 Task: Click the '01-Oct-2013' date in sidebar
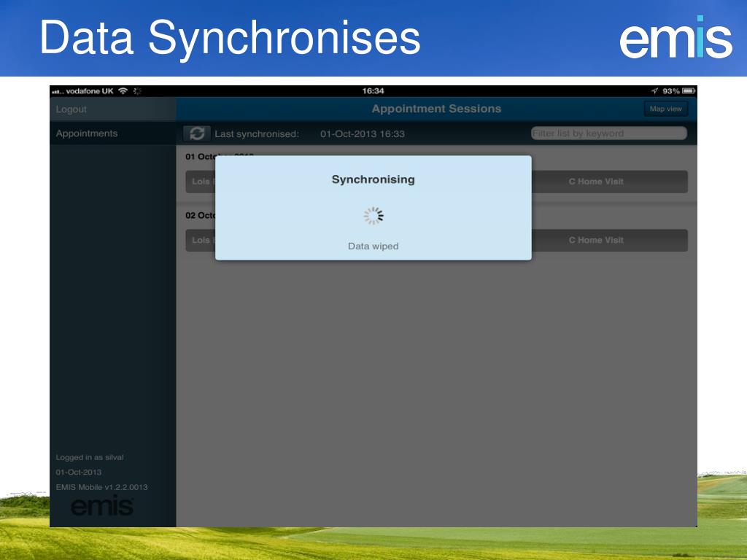[79, 472]
